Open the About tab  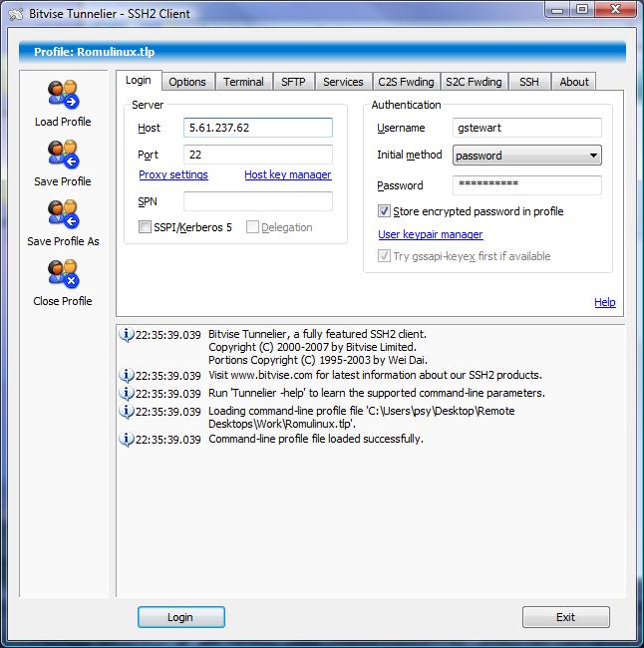574,82
